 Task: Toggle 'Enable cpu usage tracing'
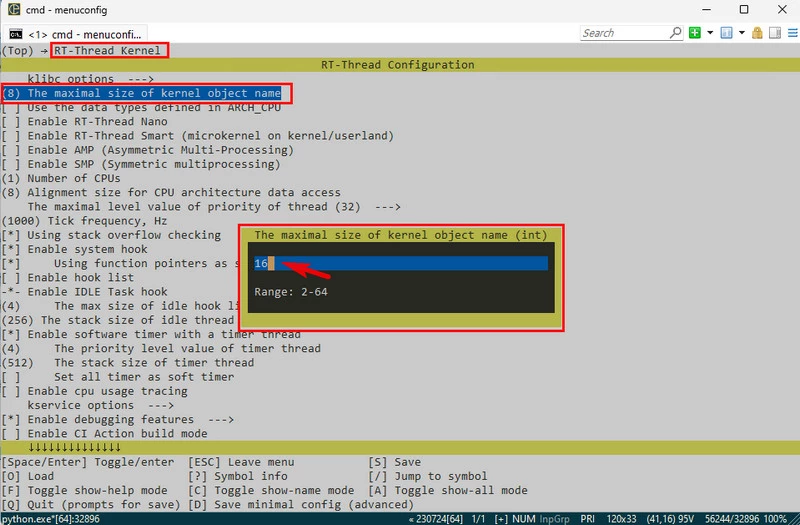pyautogui.click(x=94, y=391)
